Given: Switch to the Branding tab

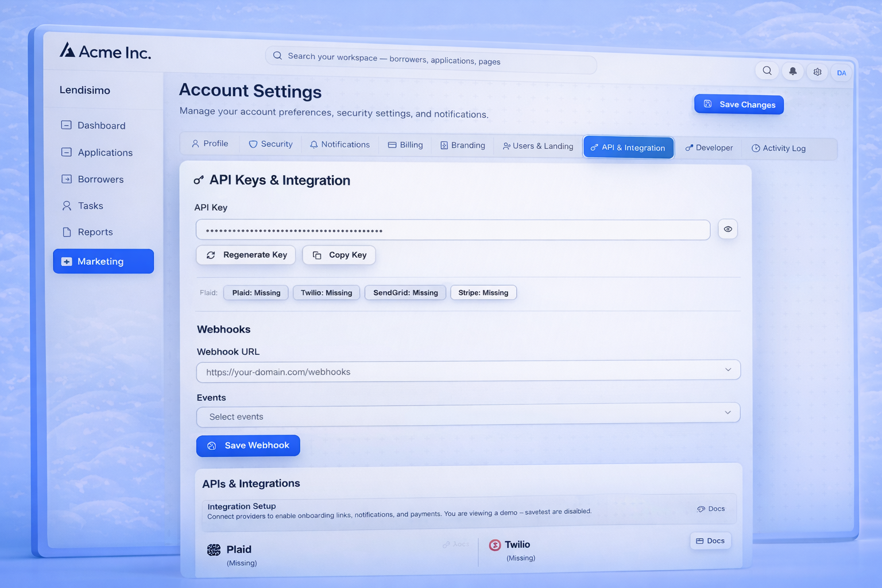Looking at the screenshot, I should coord(463,145).
